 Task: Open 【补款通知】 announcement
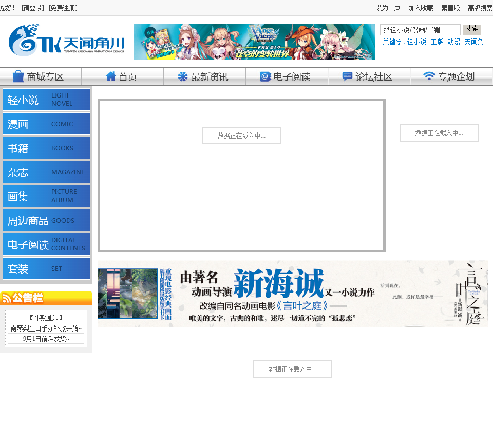pos(46,318)
